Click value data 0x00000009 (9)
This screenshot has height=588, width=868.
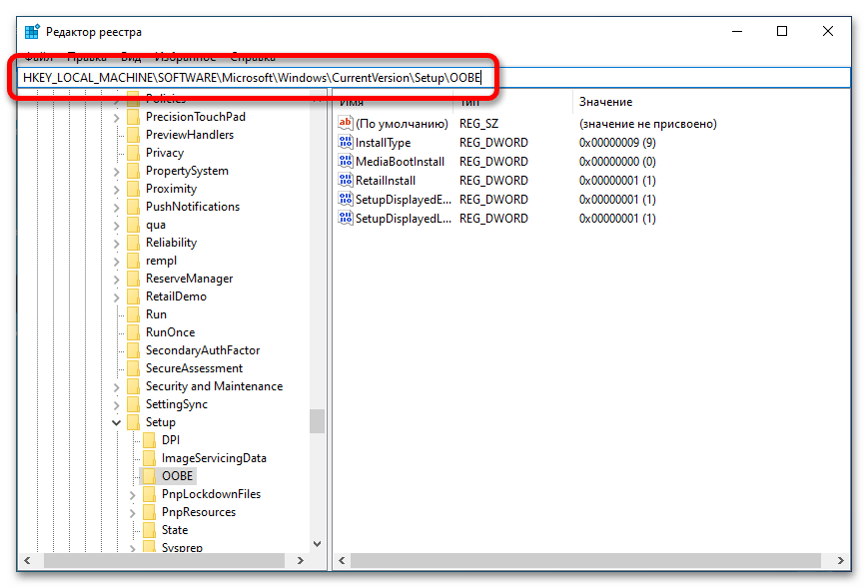617,143
